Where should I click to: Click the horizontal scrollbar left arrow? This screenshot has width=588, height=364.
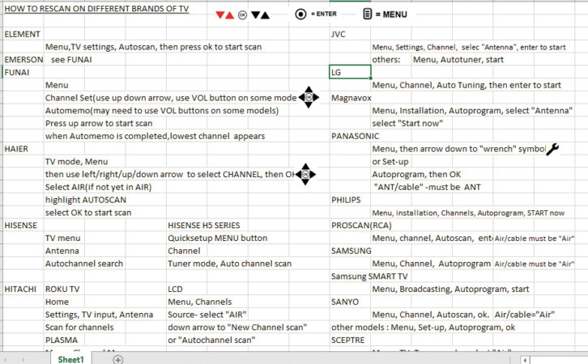tap(525, 360)
